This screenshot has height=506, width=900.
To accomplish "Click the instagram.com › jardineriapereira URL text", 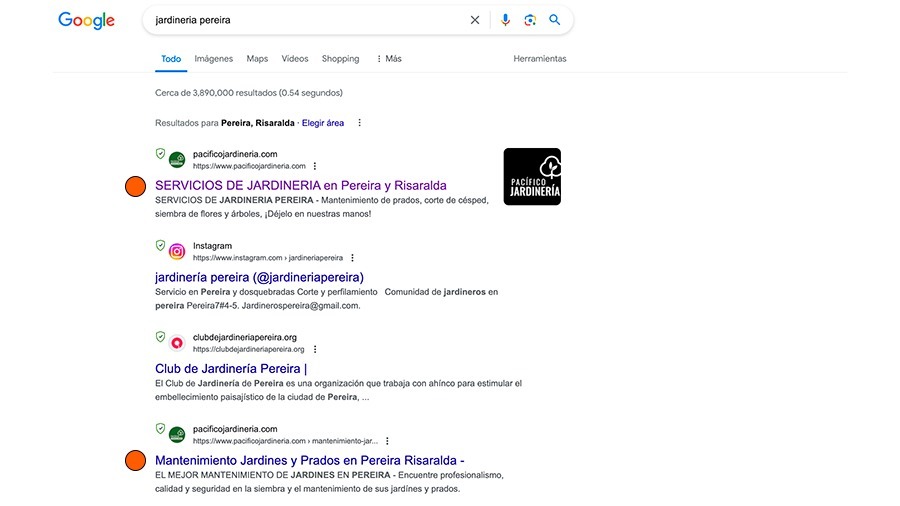I will coord(267,258).
